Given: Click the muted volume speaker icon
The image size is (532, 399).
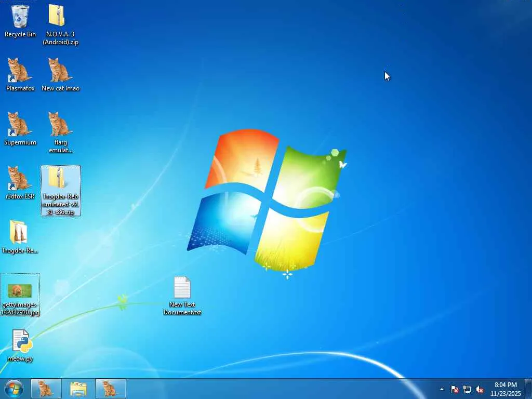Looking at the screenshot, I should tap(480, 389).
